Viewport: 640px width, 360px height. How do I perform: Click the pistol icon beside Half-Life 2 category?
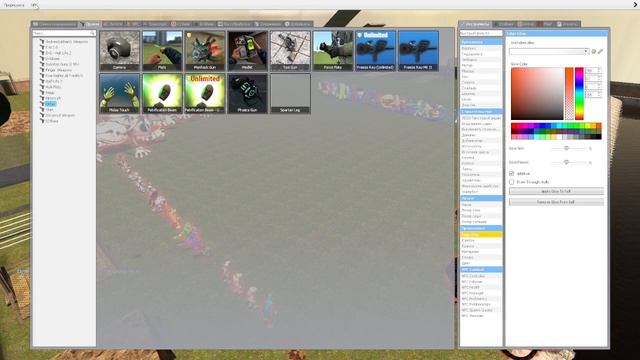[42, 81]
